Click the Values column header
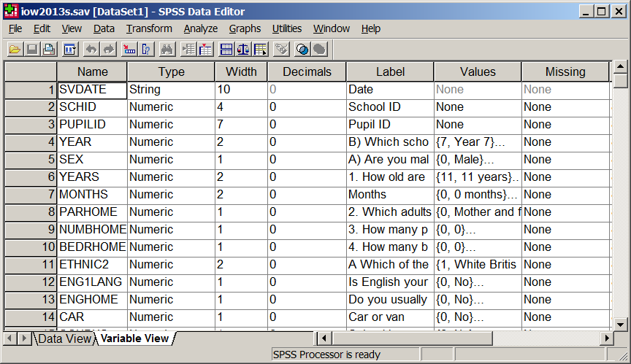This screenshot has width=631, height=364. pos(478,71)
